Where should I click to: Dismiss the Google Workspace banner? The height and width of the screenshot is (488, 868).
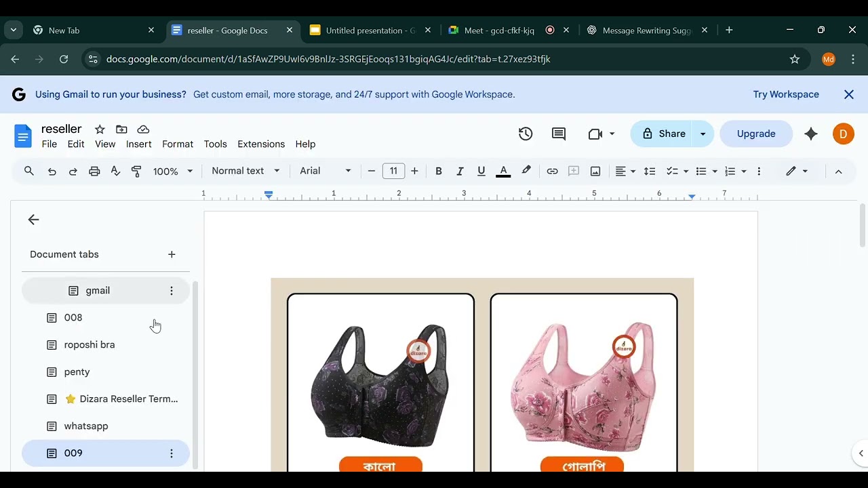[x=849, y=95]
